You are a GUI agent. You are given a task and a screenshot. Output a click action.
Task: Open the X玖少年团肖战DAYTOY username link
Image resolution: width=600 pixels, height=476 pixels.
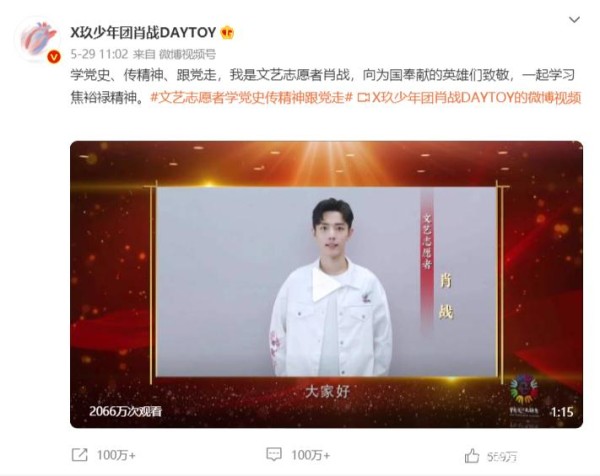tap(143, 33)
